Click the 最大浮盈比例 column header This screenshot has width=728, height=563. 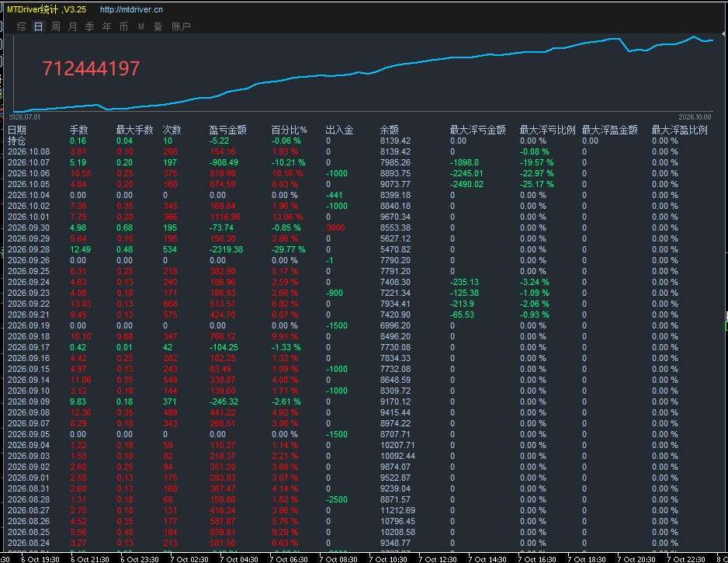click(x=679, y=130)
